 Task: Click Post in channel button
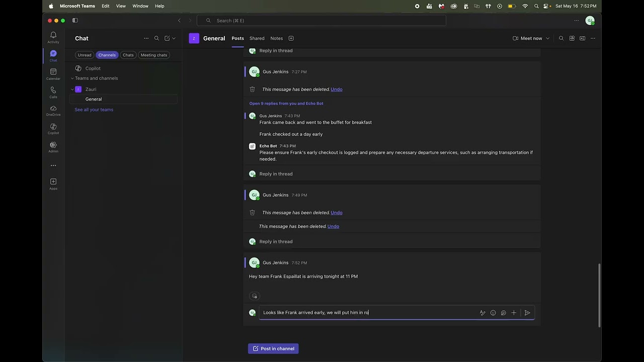273,348
